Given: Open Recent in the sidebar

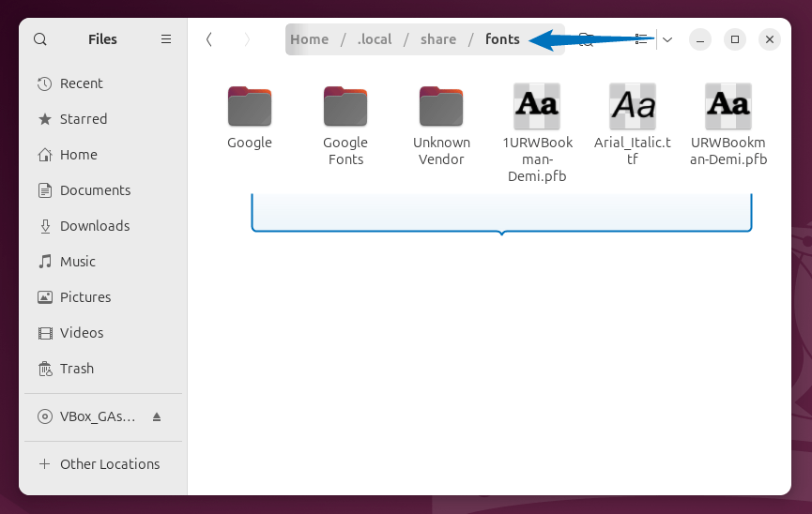Looking at the screenshot, I should [103, 83].
